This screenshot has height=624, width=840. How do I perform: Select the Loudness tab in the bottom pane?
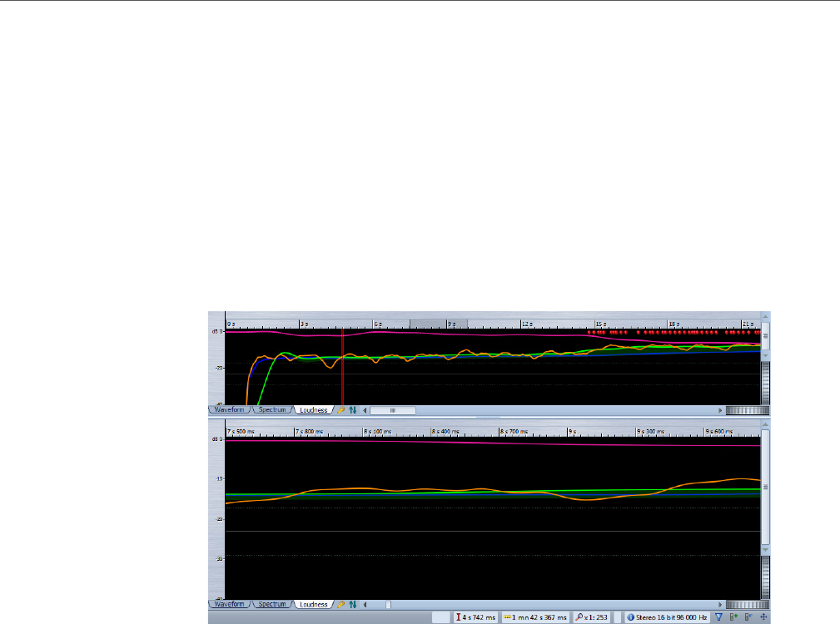(x=313, y=604)
